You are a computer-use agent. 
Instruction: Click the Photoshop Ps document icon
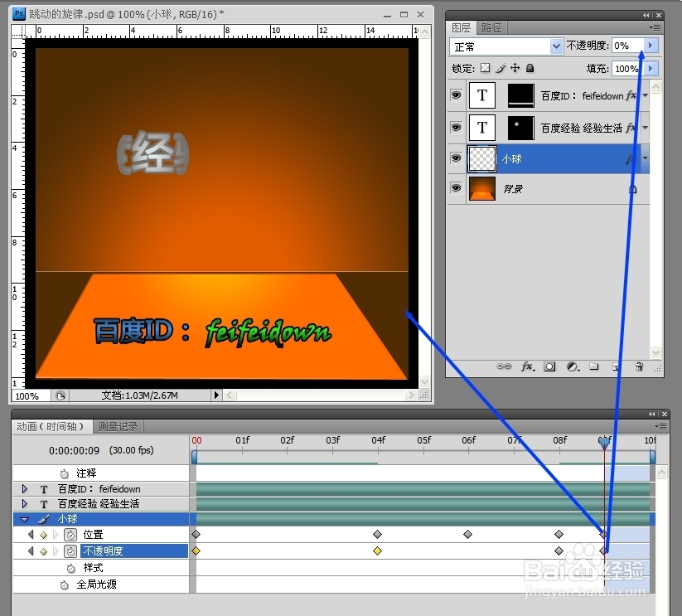pyautogui.click(x=19, y=14)
